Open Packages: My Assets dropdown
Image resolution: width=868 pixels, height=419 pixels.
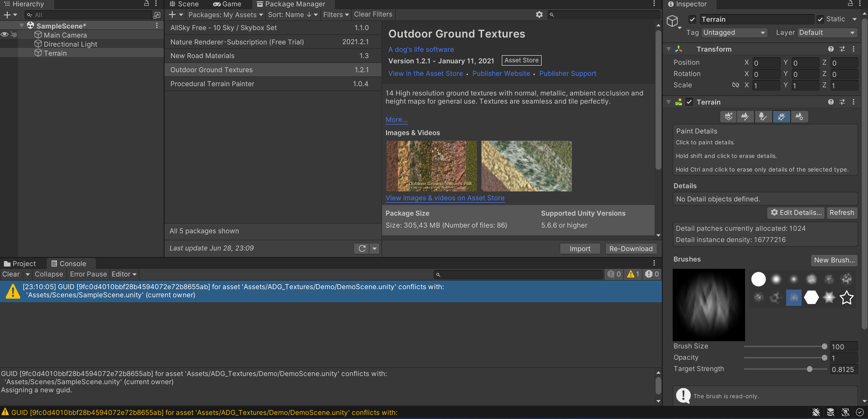point(226,15)
